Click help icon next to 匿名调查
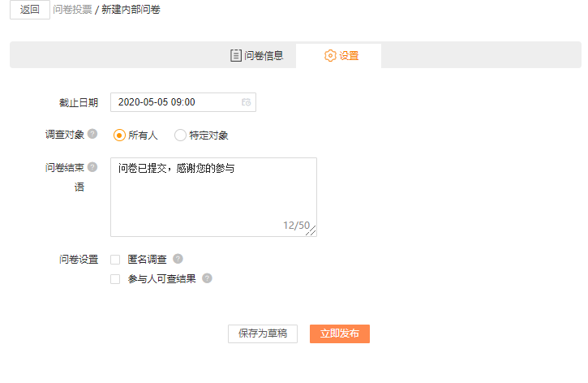 pyautogui.click(x=178, y=259)
